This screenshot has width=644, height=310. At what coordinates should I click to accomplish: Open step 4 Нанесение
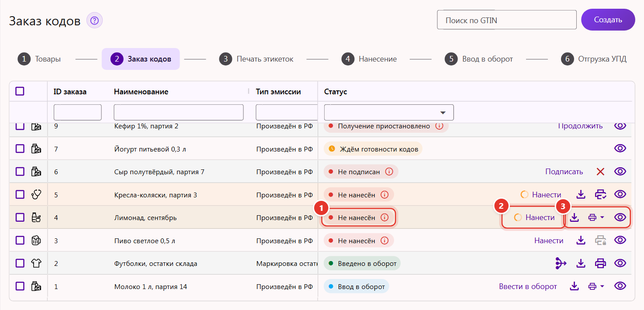pyautogui.click(x=369, y=59)
